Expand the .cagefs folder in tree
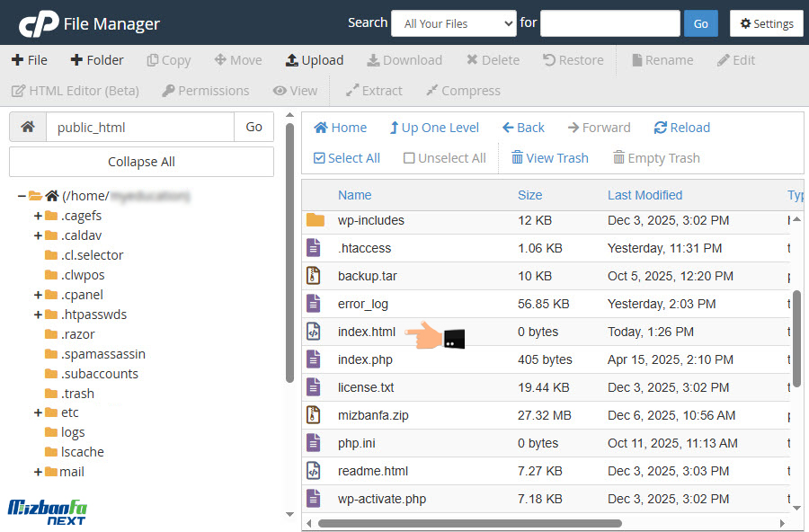Screen dimensions: 809x532 pos(38,216)
